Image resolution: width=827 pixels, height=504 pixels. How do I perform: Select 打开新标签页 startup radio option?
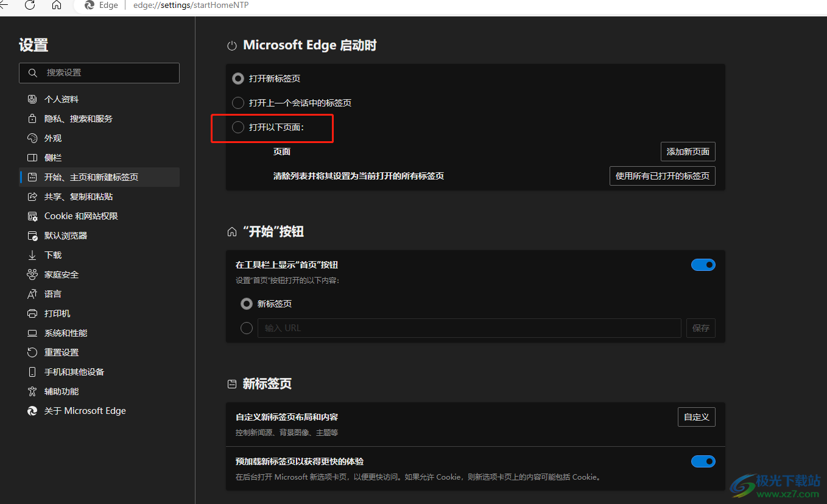coord(238,79)
